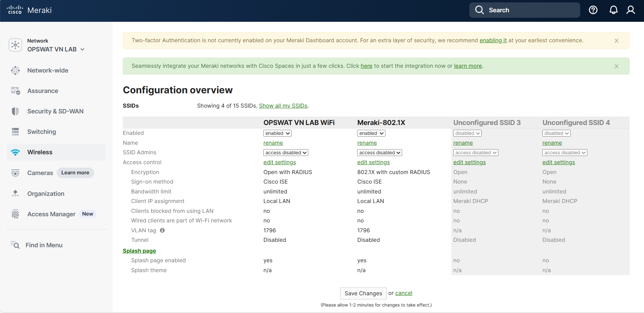Open the Security & SD-WAN menu
Screen dimensions: 644x313
pos(55,111)
